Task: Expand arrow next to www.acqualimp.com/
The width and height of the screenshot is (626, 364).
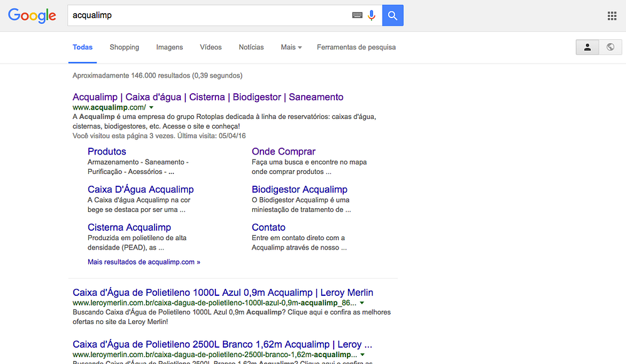Action: (151, 108)
